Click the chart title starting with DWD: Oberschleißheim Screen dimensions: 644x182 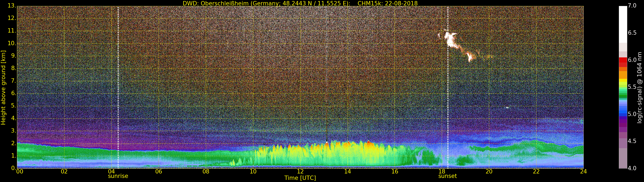pos(300,3)
